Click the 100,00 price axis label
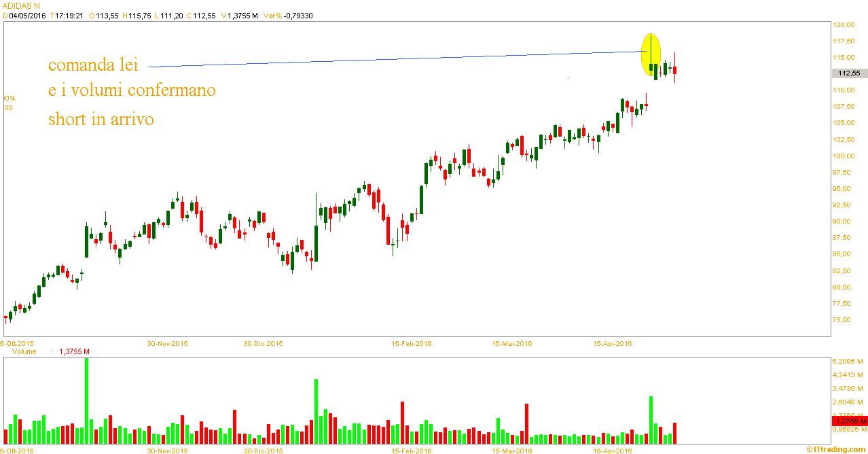The height and width of the screenshot is (454, 868). tap(844, 156)
